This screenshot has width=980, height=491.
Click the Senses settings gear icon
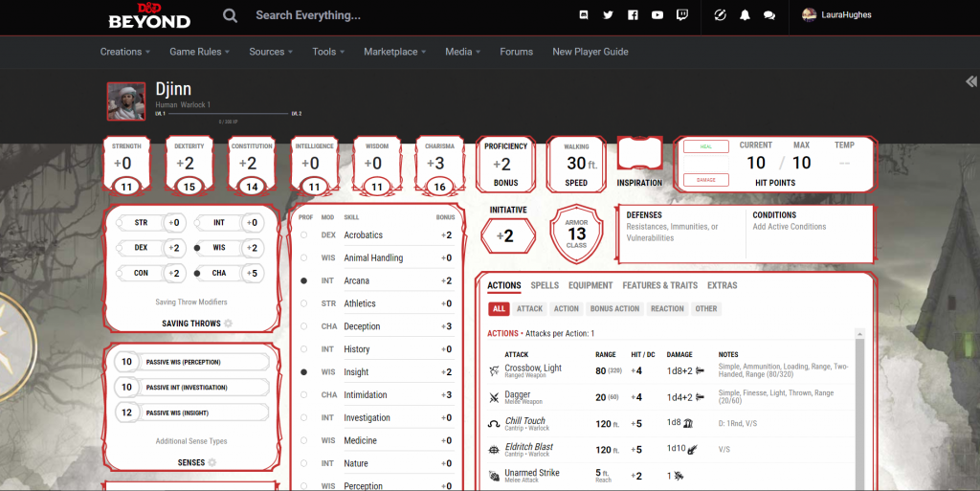212,462
